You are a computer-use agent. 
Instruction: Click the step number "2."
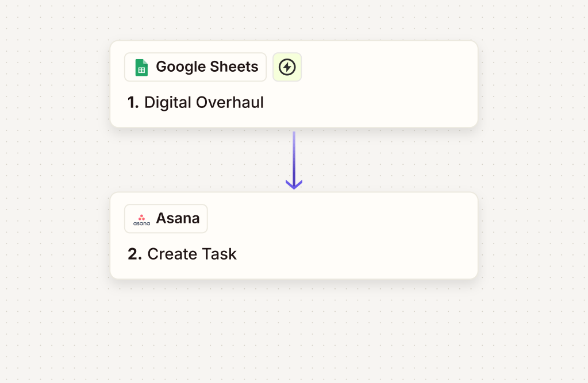point(134,254)
